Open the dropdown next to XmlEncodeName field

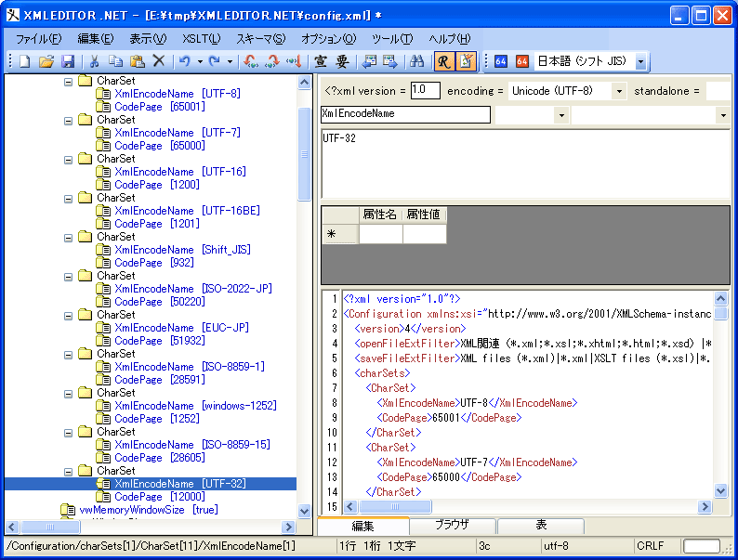561,115
